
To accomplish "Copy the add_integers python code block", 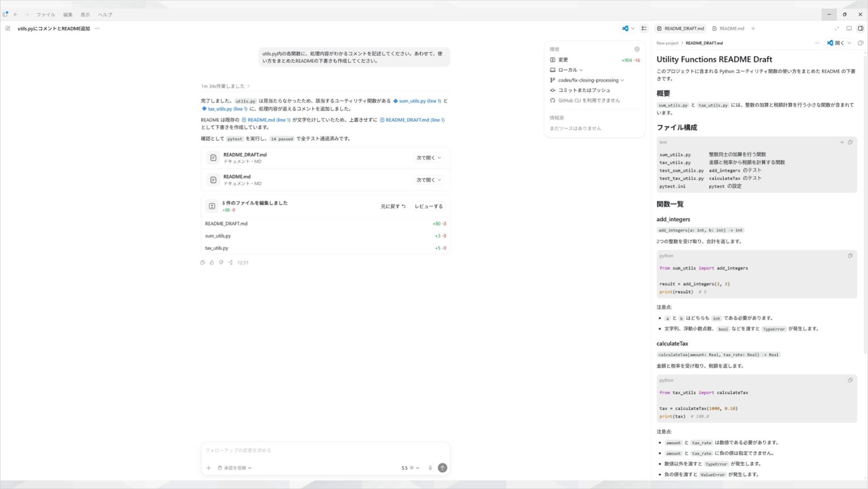I will (850, 256).
